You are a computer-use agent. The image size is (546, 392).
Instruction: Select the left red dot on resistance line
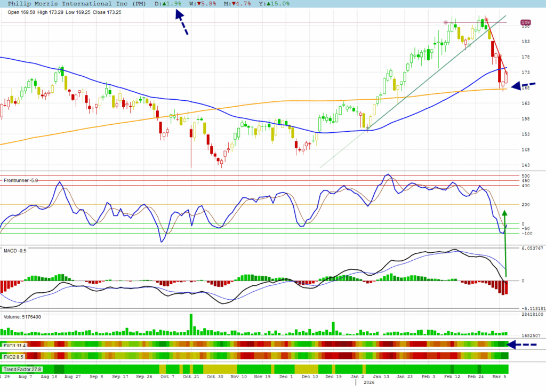tap(446, 22)
